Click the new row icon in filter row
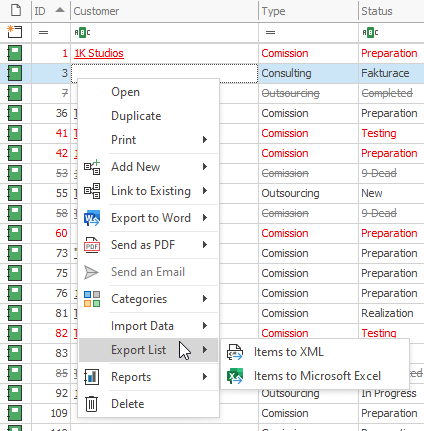The height and width of the screenshot is (431, 424). [15, 32]
